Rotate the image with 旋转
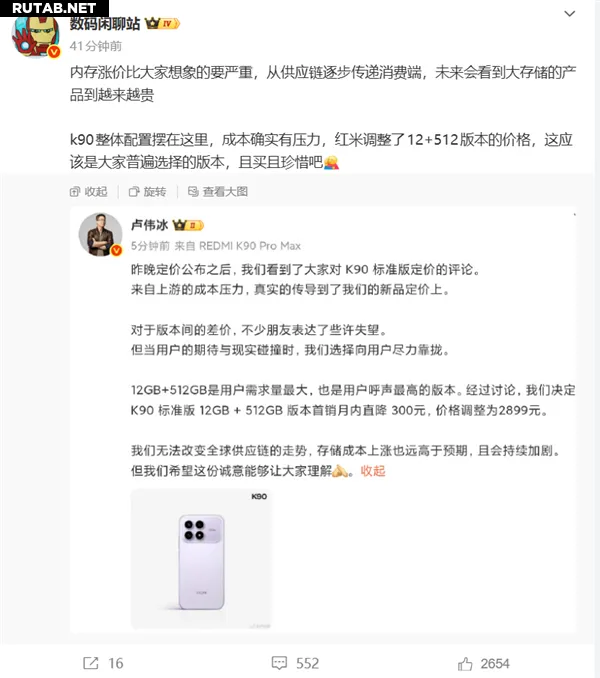 [x=147, y=192]
